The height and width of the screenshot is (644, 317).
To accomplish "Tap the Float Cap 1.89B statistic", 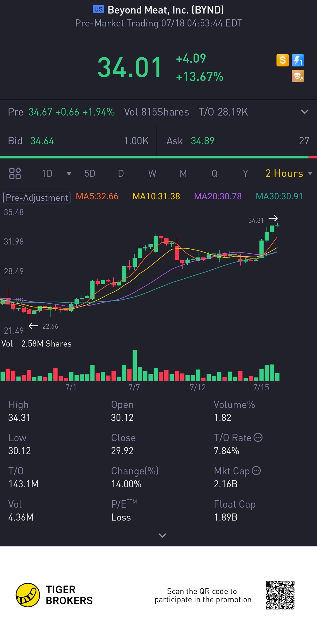I will (235, 511).
